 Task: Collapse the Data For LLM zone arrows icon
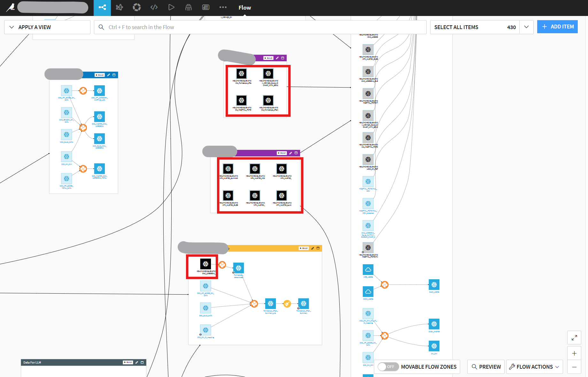pos(137,362)
